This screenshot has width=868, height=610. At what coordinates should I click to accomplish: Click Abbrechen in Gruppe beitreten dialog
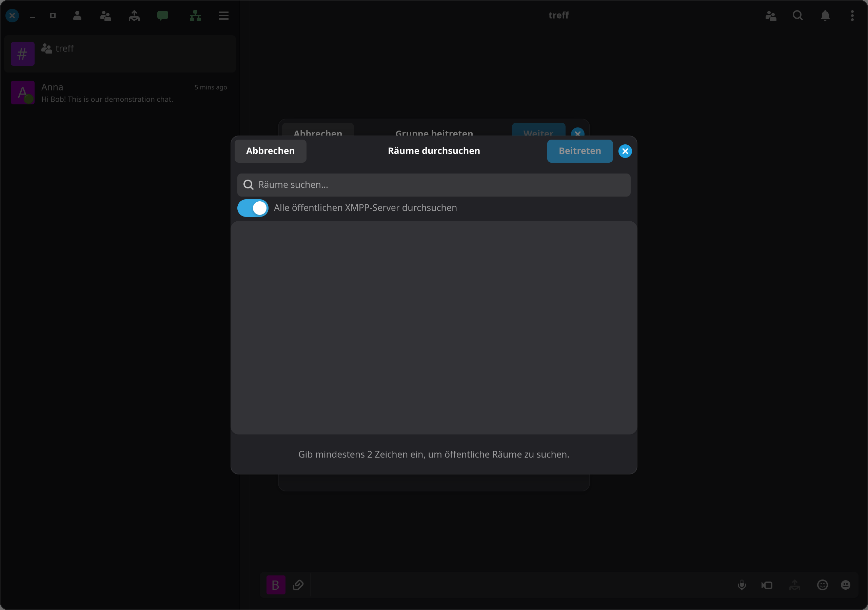(318, 130)
